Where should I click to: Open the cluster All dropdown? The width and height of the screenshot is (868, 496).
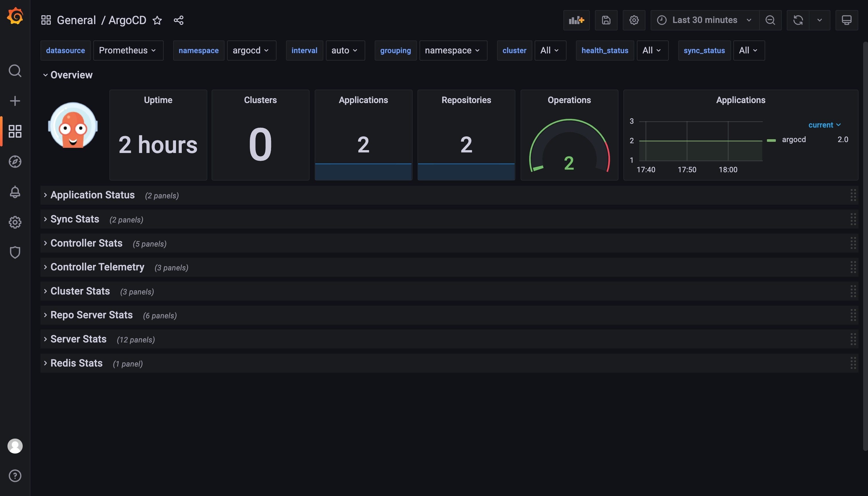click(550, 51)
